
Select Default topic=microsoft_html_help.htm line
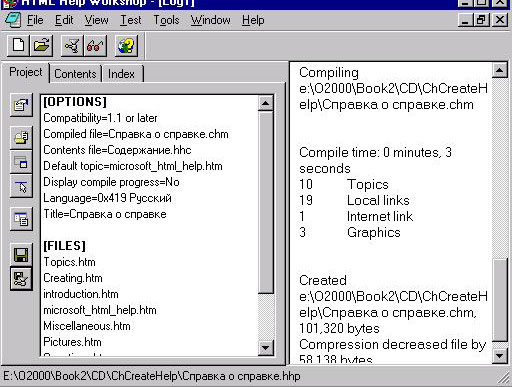[x=133, y=166]
